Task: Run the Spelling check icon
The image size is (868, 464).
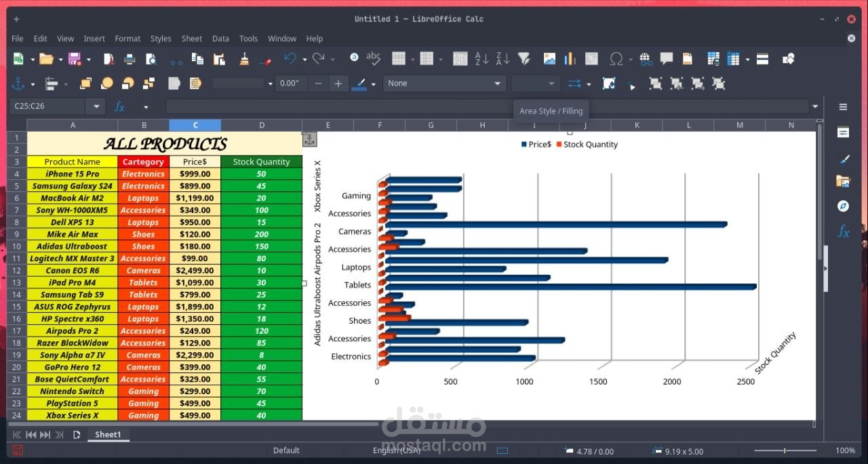Action: [373, 59]
